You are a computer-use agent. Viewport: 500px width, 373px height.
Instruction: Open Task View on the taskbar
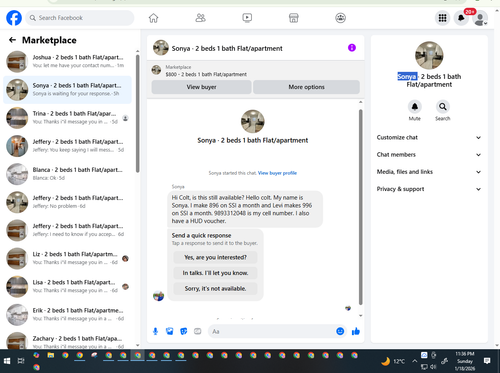21,361
